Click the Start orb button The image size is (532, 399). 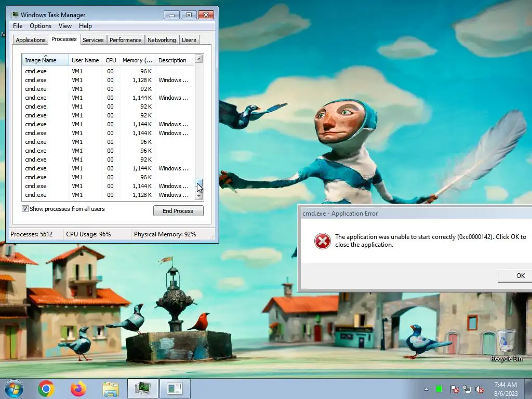tap(14, 389)
